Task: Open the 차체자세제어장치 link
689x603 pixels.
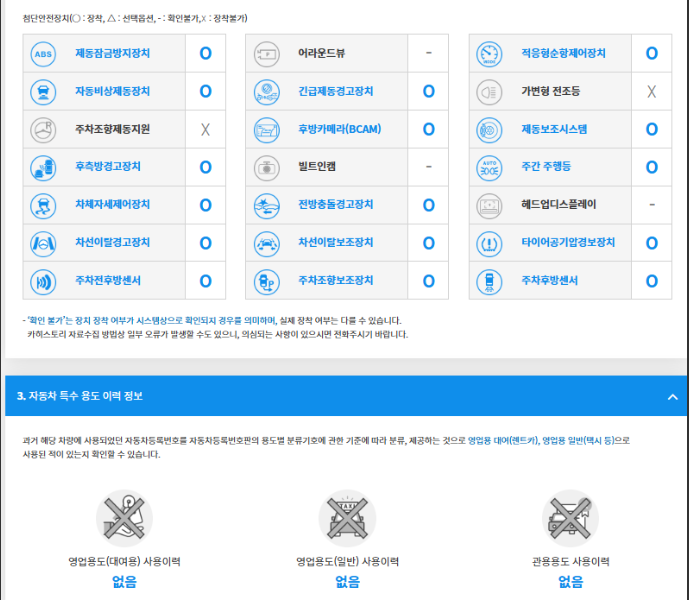Action: point(112,204)
